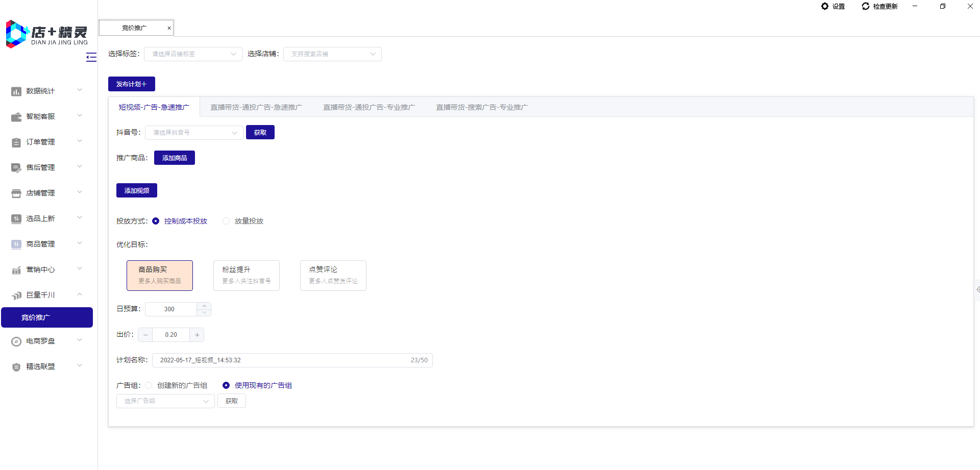Switch to 直播带货-搜索广告-专业推广 tab
The height and width of the screenshot is (470, 980).
click(x=481, y=107)
